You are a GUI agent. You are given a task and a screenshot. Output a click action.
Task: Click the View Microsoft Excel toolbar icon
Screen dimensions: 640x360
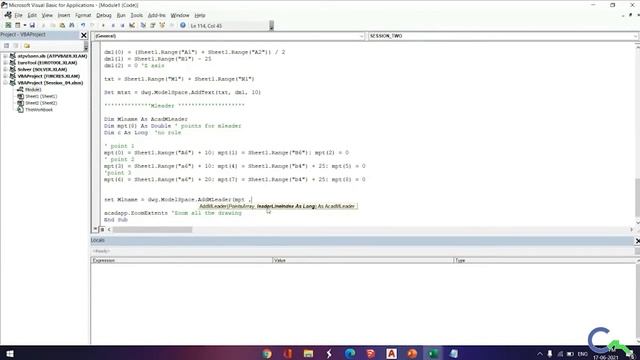[x=8, y=25]
